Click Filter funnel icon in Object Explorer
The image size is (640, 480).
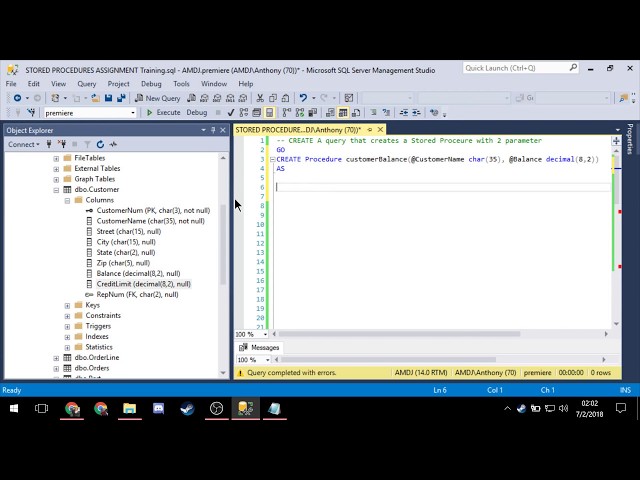coord(87,144)
